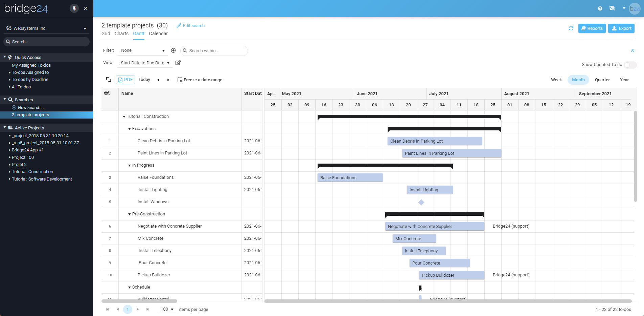The image size is (644, 316).
Task: Switch timescale to Week view
Action: [x=556, y=80]
